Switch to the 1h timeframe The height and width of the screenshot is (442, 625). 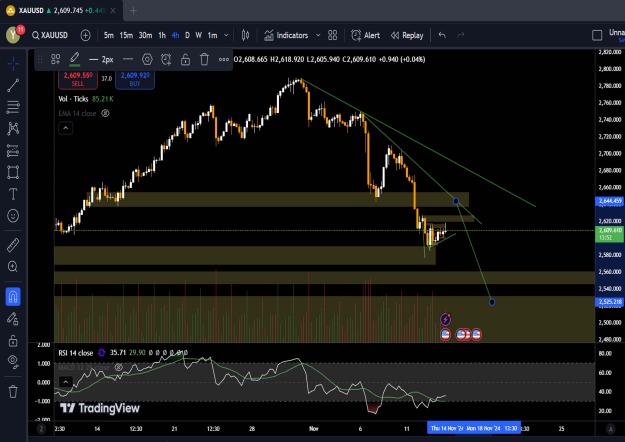click(162, 35)
